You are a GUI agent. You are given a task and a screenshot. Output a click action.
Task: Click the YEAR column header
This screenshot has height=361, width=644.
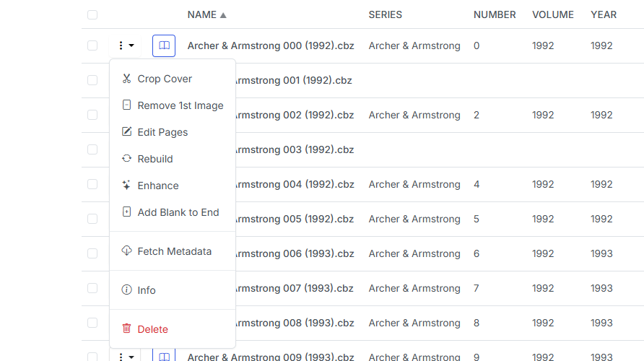click(x=603, y=14)
